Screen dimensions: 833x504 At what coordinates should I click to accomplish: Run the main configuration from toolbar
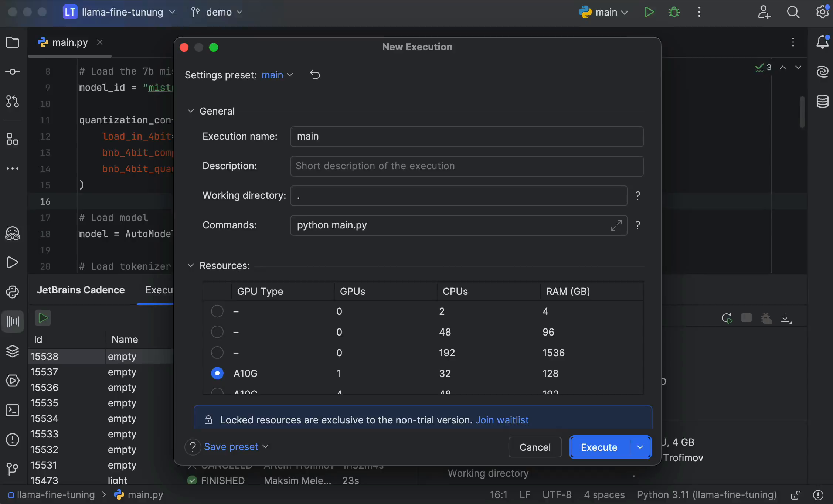coord(649,12)
